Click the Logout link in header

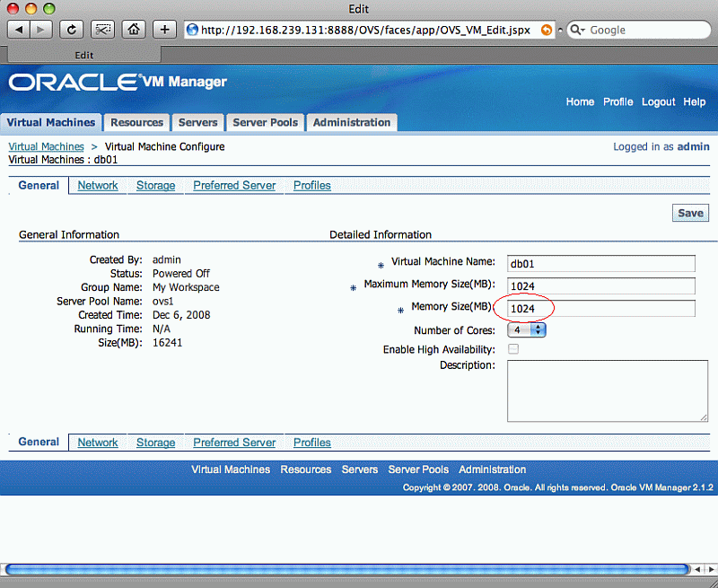(x=658, y=102)
